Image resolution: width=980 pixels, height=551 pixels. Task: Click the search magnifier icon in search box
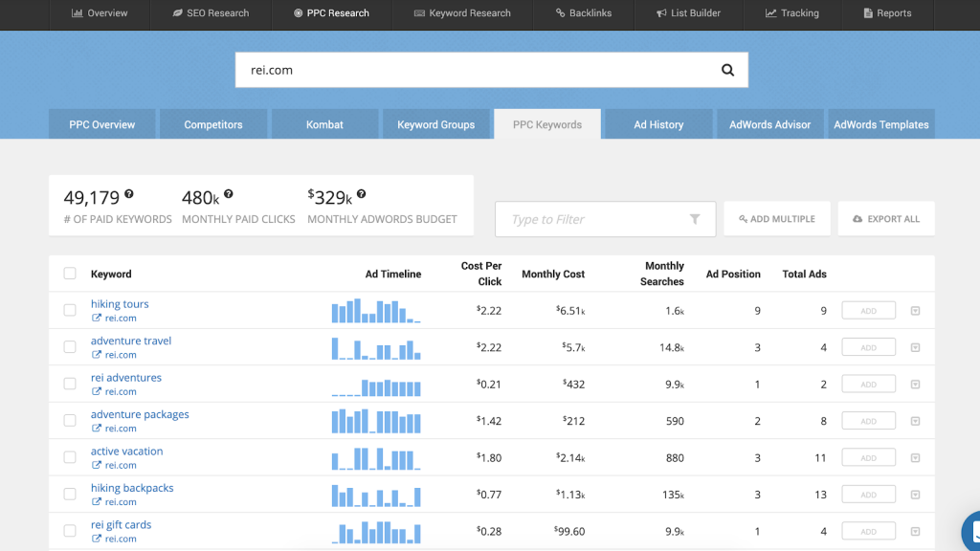pos(727,70)
